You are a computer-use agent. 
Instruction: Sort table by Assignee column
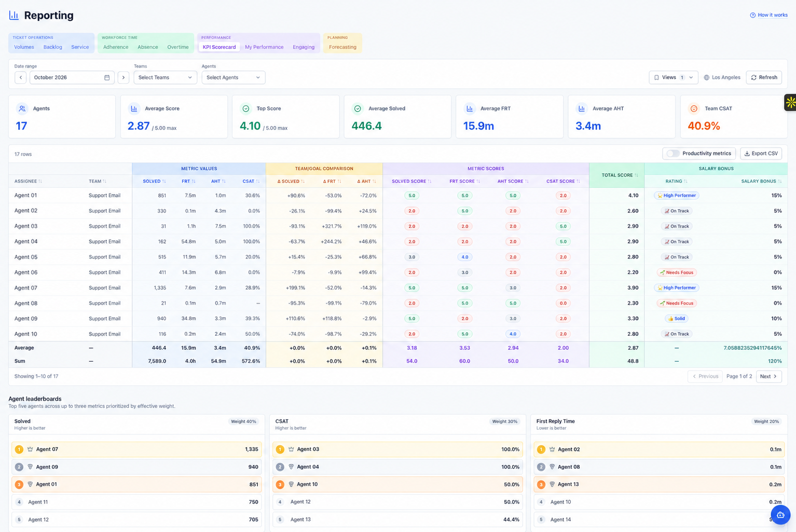pos(28,181)
